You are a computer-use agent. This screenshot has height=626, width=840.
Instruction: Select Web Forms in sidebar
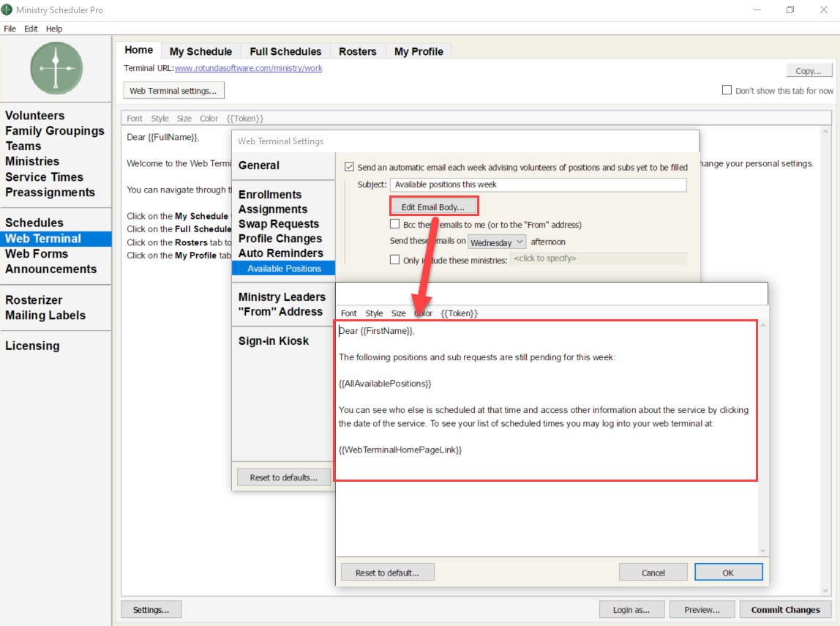coord(37,253)
